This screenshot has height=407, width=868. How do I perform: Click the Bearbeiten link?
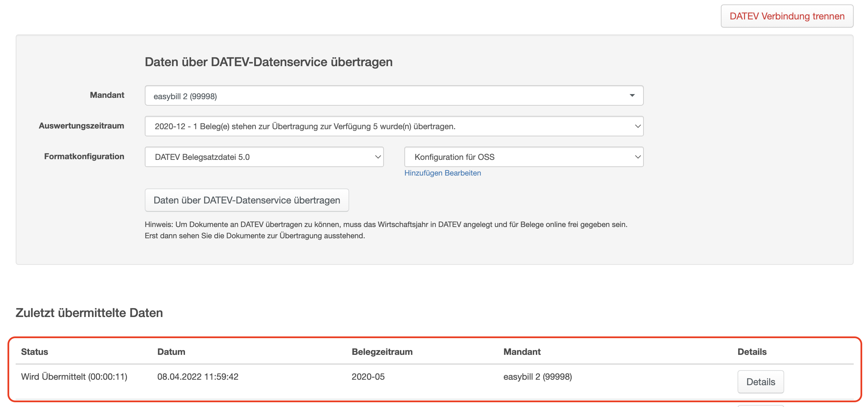click(463, 173)
